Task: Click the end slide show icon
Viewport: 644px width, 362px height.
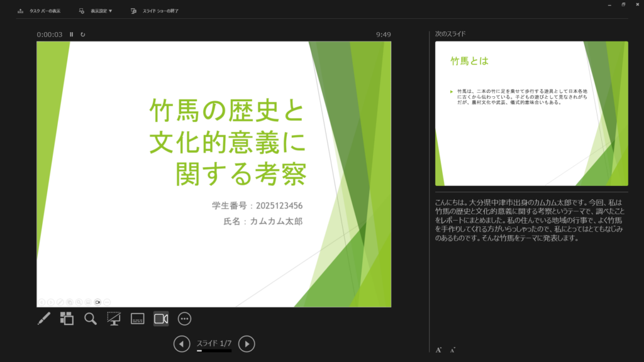Action: coord(133,11)
